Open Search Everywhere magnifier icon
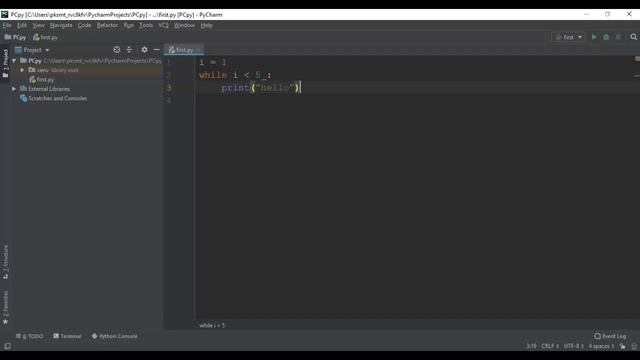The image size is (640, 360). (633, 37)
